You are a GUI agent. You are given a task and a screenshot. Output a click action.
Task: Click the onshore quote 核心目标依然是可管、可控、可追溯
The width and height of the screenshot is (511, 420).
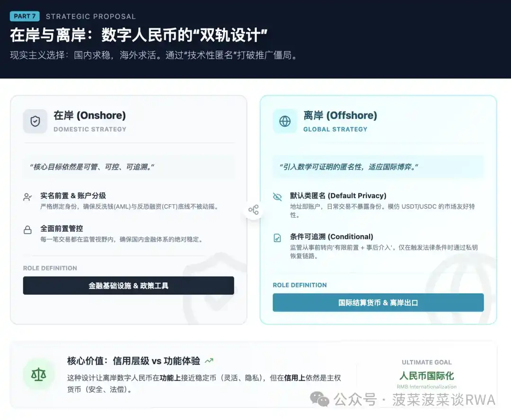tap(92, 167)
